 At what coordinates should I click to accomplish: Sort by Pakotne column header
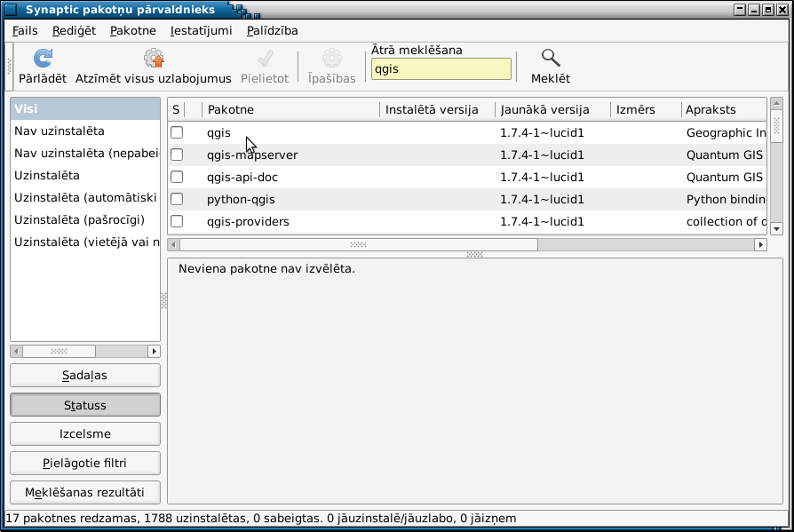click(x=290, y=110)
